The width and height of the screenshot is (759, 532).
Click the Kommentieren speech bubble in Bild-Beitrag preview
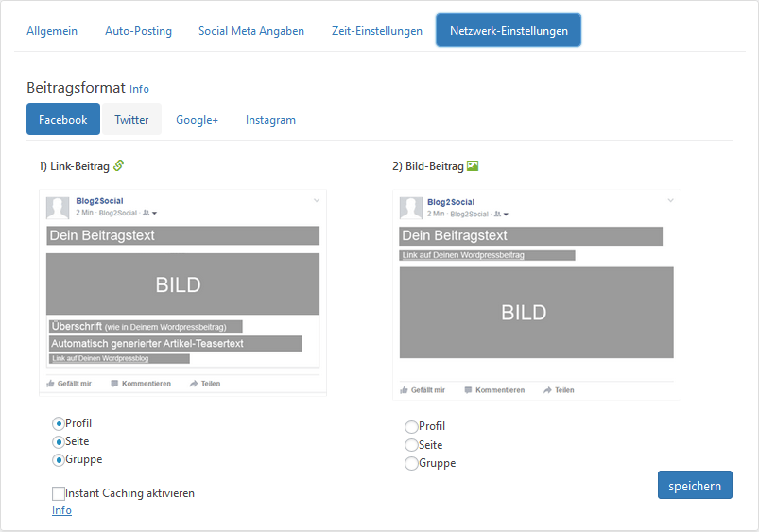coord(468,390)
